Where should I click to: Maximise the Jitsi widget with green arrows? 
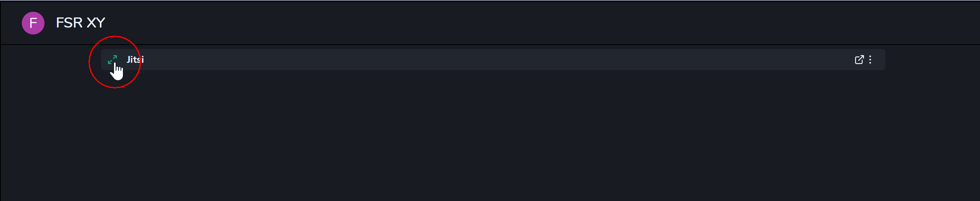coord(112,60)
